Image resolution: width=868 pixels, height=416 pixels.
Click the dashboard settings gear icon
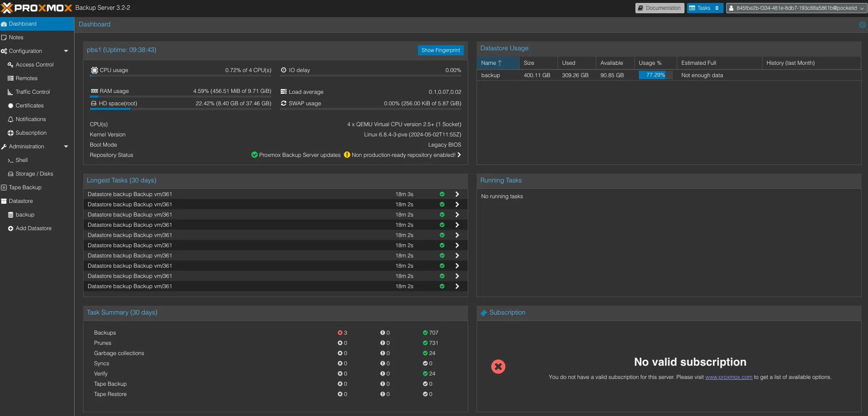click(862, 25)
